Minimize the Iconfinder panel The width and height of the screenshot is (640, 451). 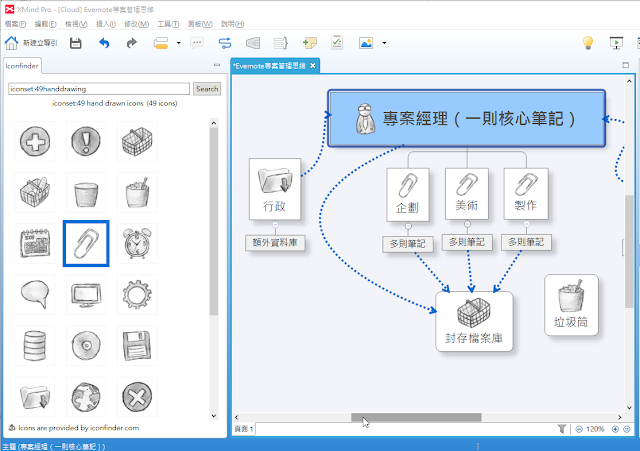tap(217, 65)
